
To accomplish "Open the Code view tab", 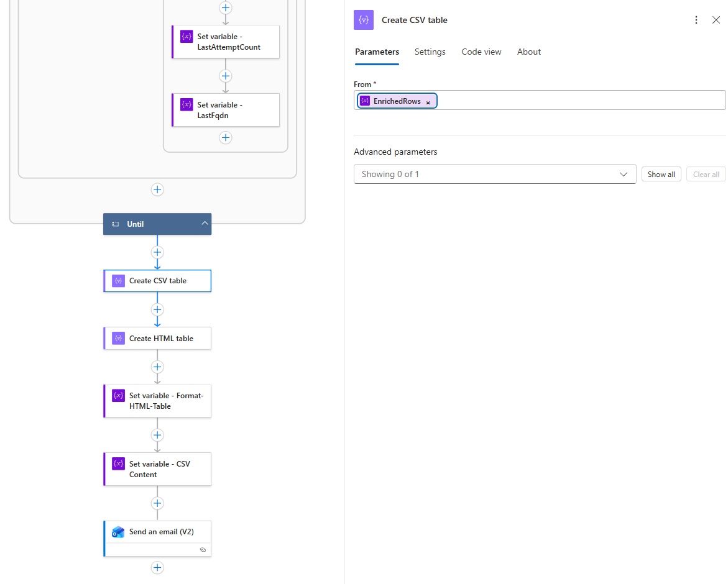I will pos(481,52).
